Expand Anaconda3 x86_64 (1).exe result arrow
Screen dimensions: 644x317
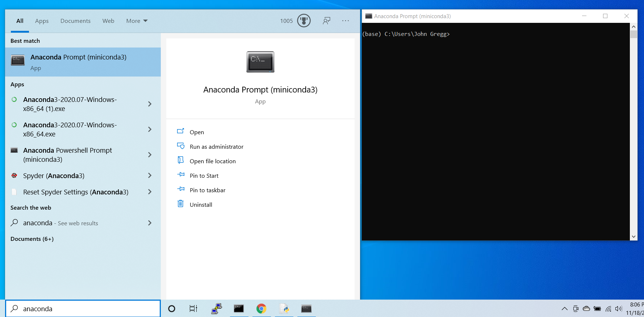coord(150,104)
